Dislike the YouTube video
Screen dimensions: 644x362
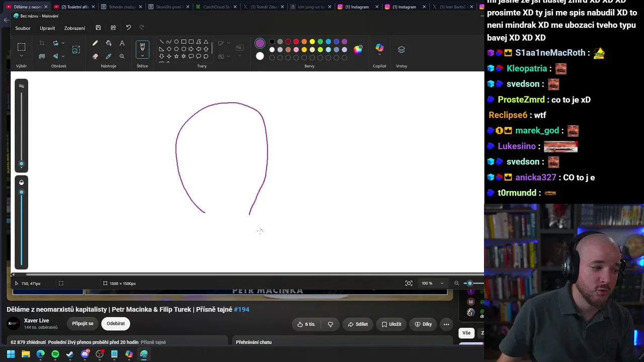click(x=331, y=324)
